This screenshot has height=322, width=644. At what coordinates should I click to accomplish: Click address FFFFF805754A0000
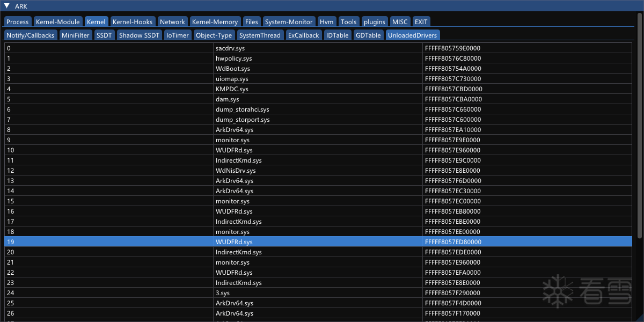(453, 69)
